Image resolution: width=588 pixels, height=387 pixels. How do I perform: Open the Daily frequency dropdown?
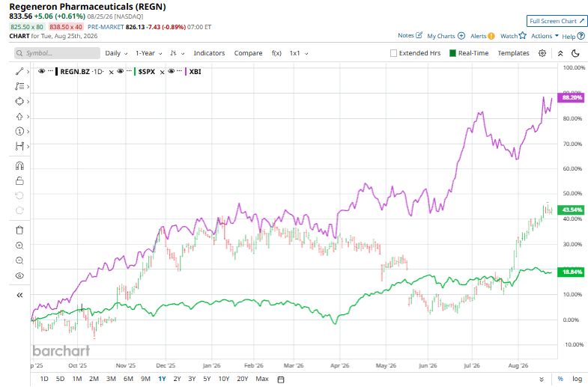tap(116, 53)
